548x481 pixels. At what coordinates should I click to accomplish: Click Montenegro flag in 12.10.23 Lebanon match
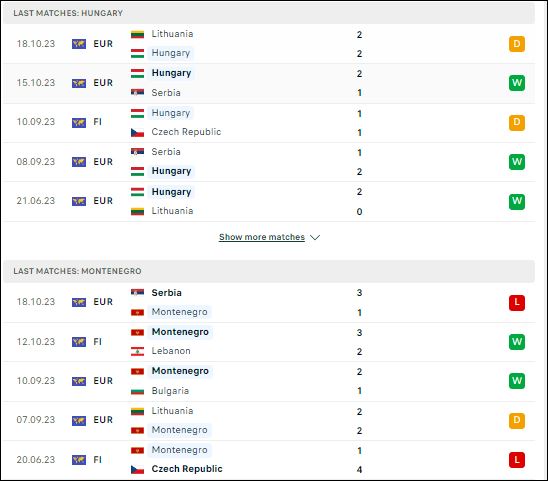(x=137, y=332)
